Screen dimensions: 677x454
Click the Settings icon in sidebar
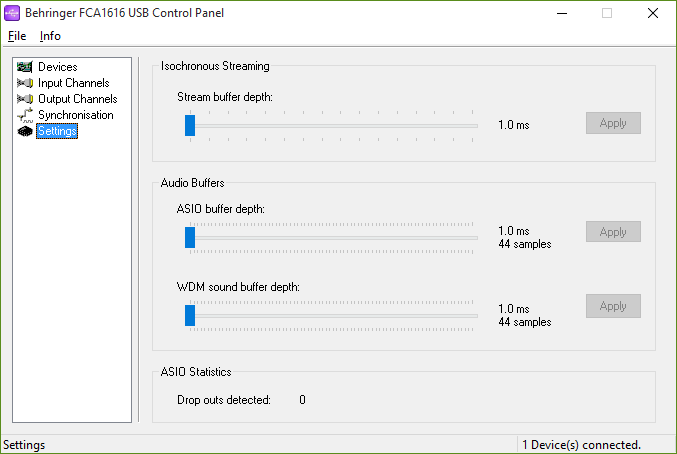coord(25,131)
